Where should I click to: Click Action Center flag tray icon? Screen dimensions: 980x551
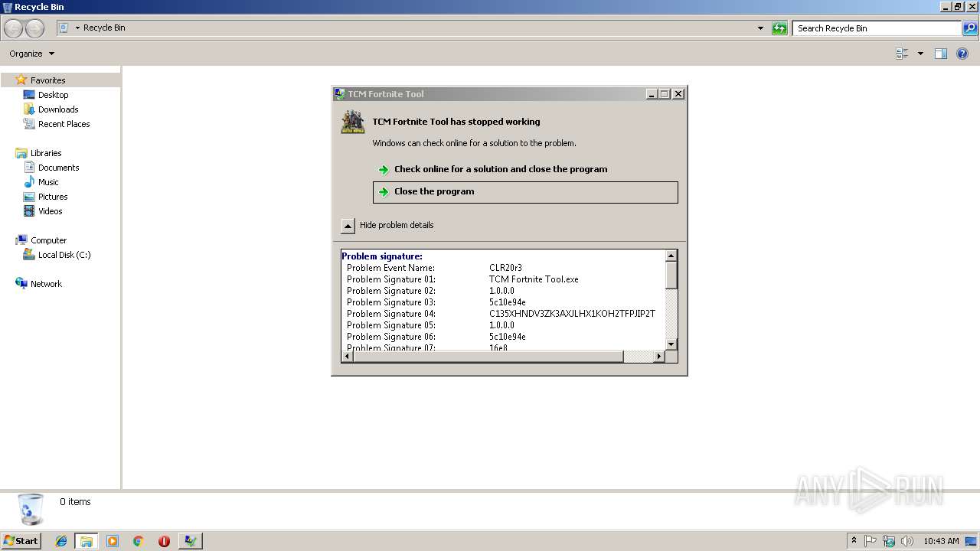click(871, 541)
